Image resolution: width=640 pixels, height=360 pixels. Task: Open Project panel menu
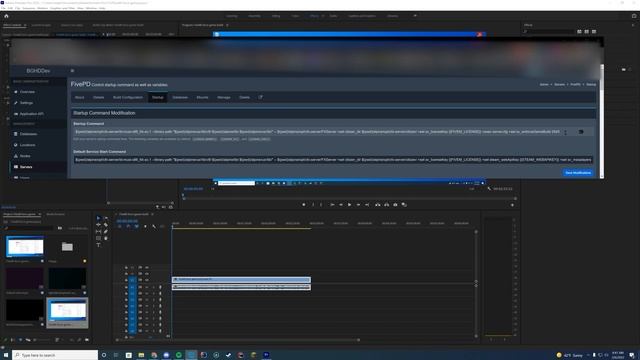[x=40, y=214]
